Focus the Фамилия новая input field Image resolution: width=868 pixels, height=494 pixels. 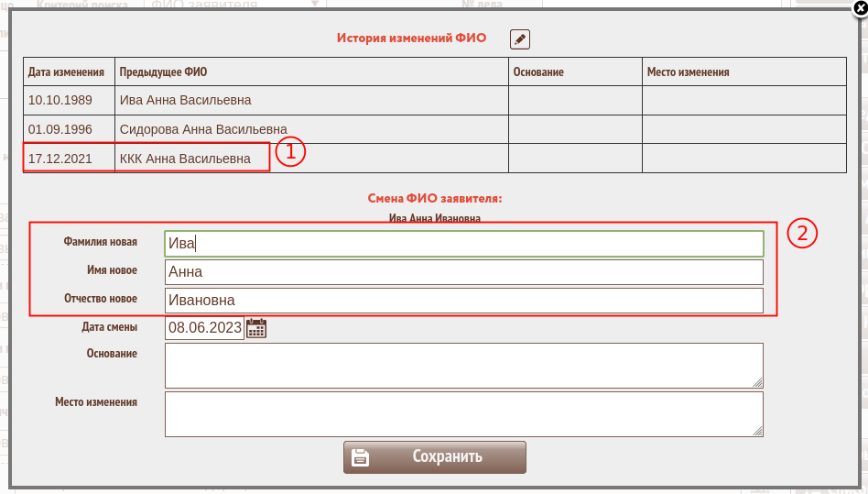click(x=463, y=243)
